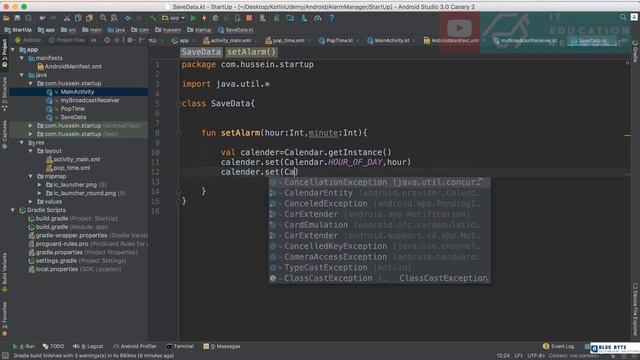
Task: Expand the values folder
Action: 31,202
